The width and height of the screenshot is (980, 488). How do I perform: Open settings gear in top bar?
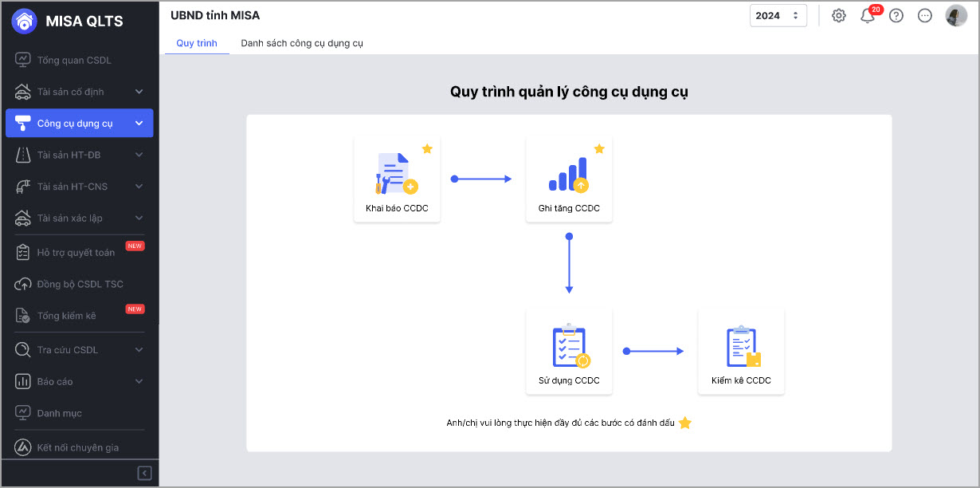coord(838,16)
